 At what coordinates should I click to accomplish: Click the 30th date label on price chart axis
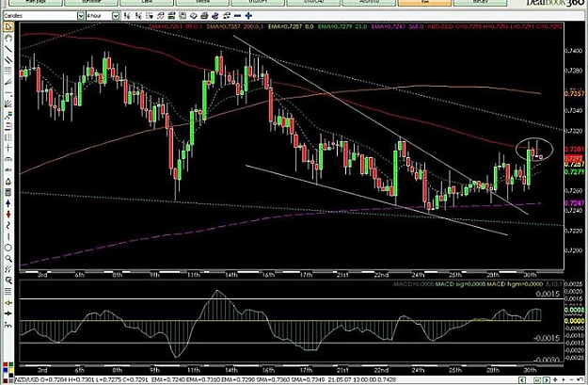[x=530, y=275]
